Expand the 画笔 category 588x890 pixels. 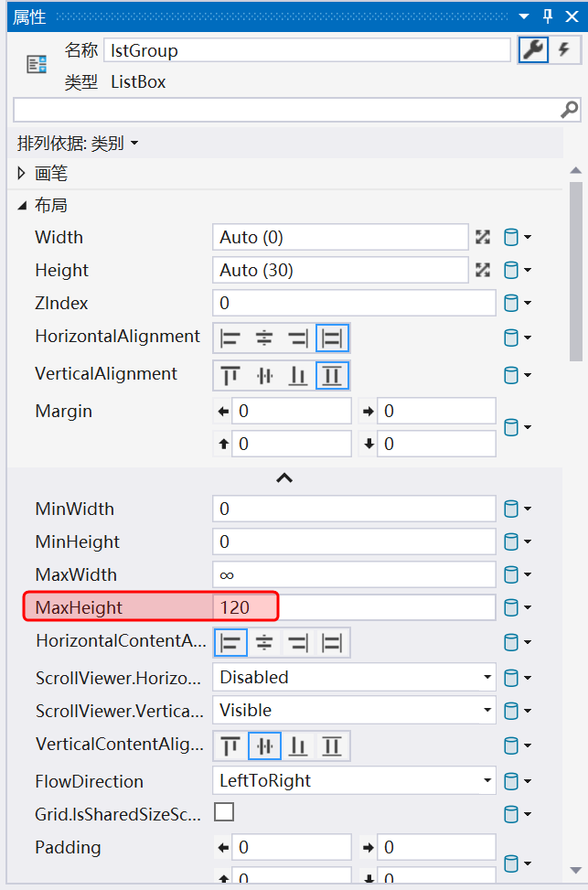point(23,174)
